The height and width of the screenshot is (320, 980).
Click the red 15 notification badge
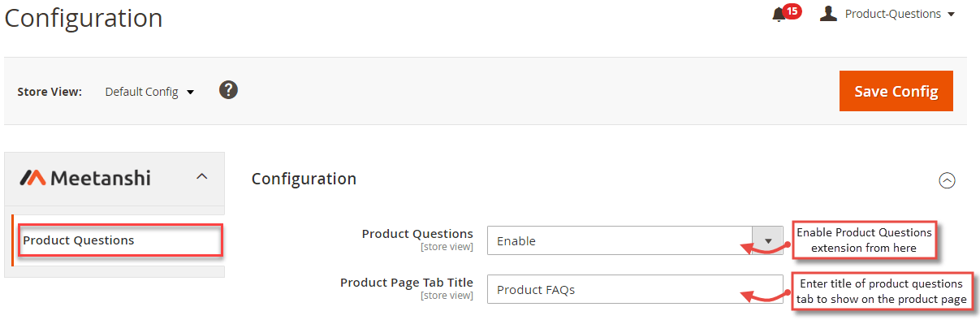792,11
